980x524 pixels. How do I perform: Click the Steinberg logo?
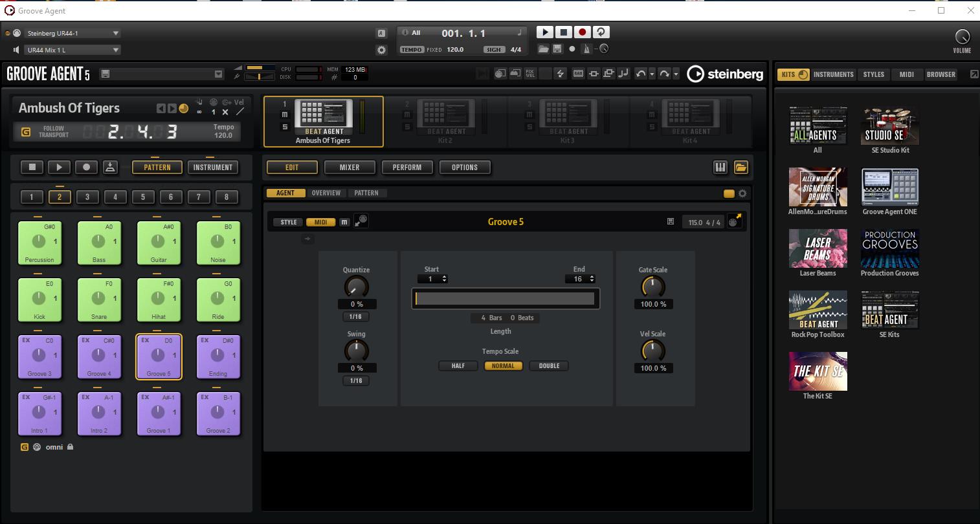[725, 74]
